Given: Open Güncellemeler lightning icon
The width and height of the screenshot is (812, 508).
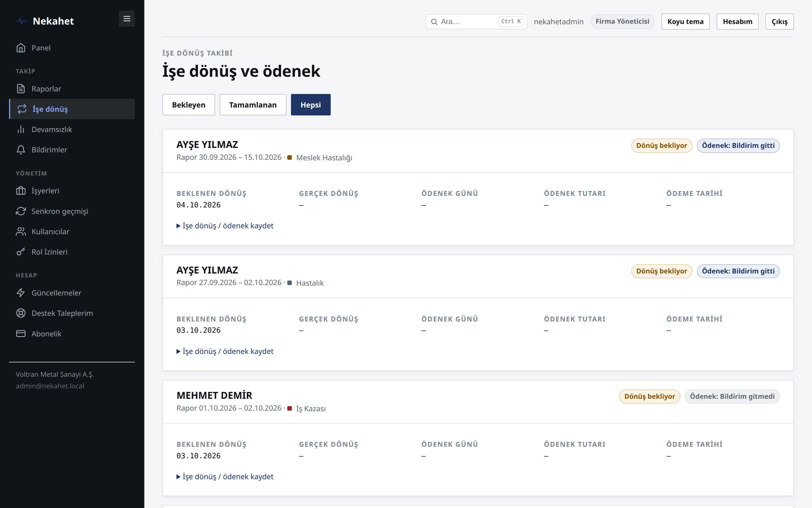Looking at the screenshot, I should (x=21, y=293).
